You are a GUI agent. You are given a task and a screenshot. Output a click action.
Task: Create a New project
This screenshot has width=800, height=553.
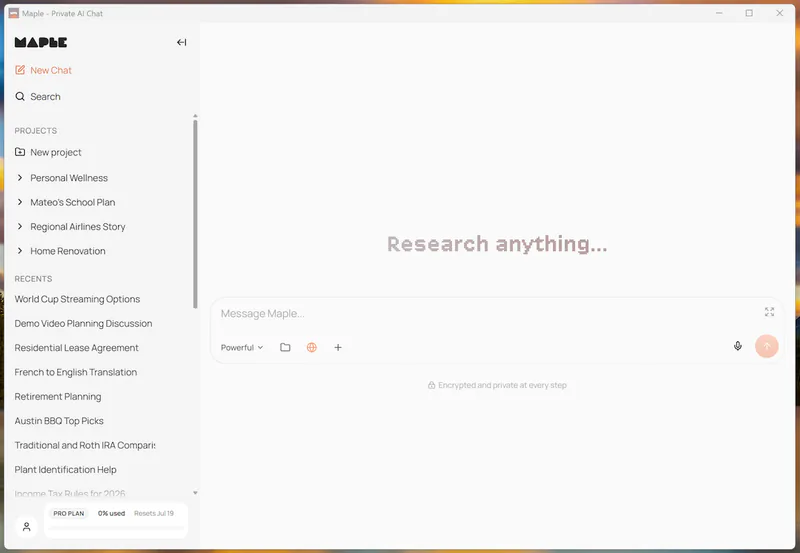(x=56, y=153)
